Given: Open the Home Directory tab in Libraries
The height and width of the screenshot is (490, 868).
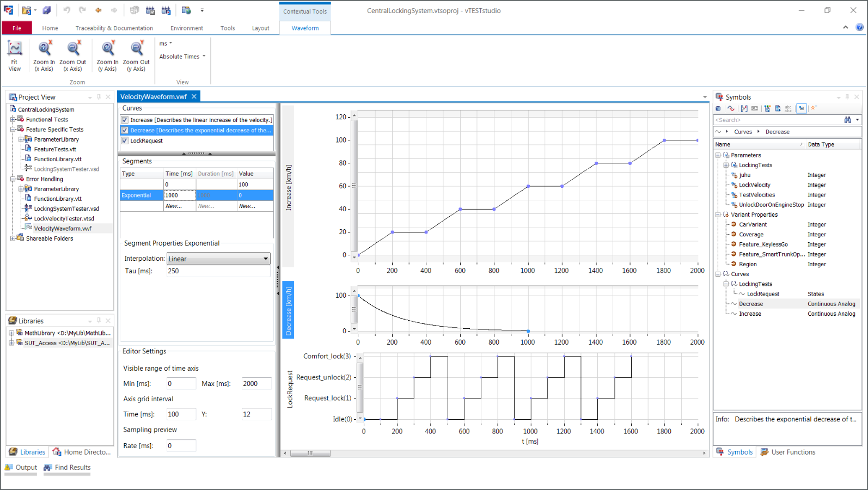Looking at the screenshot, I should pos(82,452).
